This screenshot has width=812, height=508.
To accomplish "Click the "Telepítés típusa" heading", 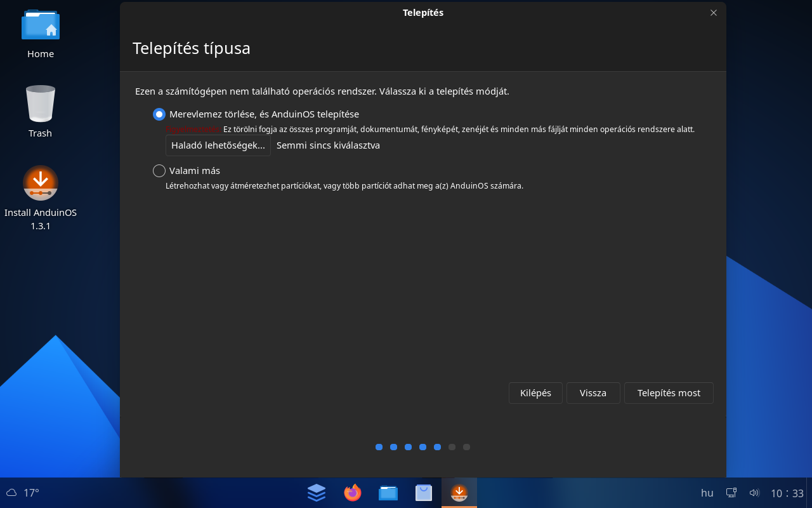I will pos(192,48).
